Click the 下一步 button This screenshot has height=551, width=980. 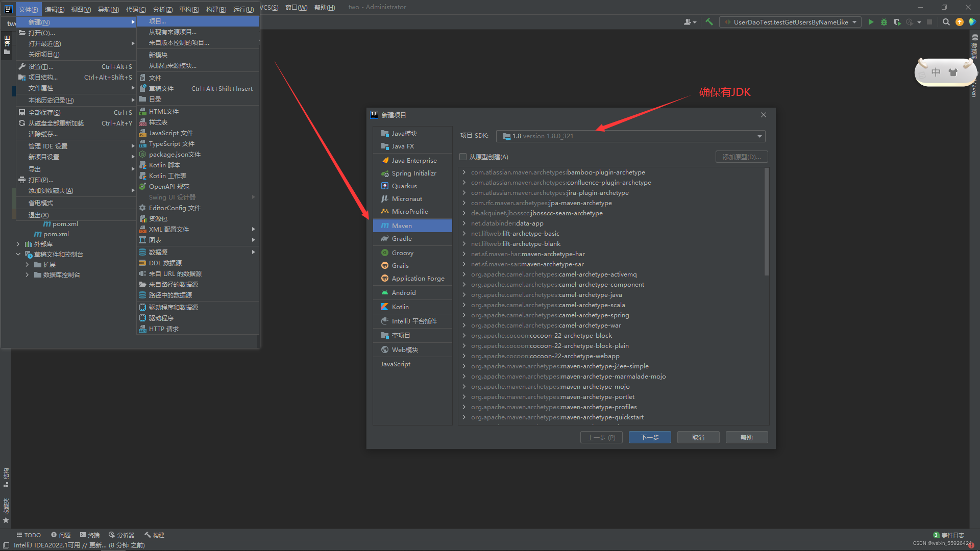pyautogui.click(x=650, y=437)
